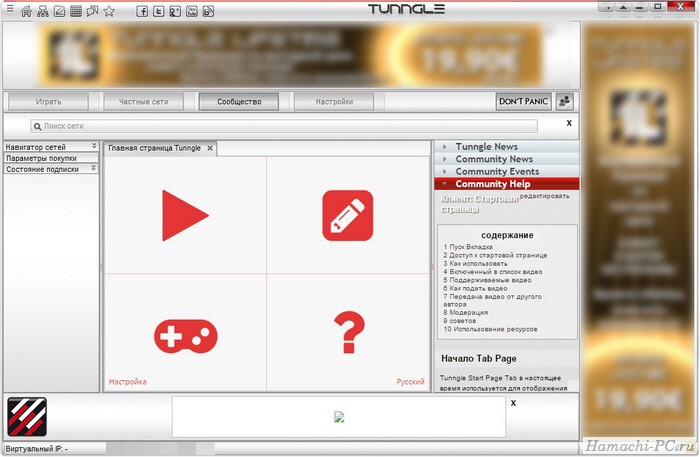Click in the Поиск сети search field
The width and height of the screenshot is (700, 457).
(x=284, y=126)
